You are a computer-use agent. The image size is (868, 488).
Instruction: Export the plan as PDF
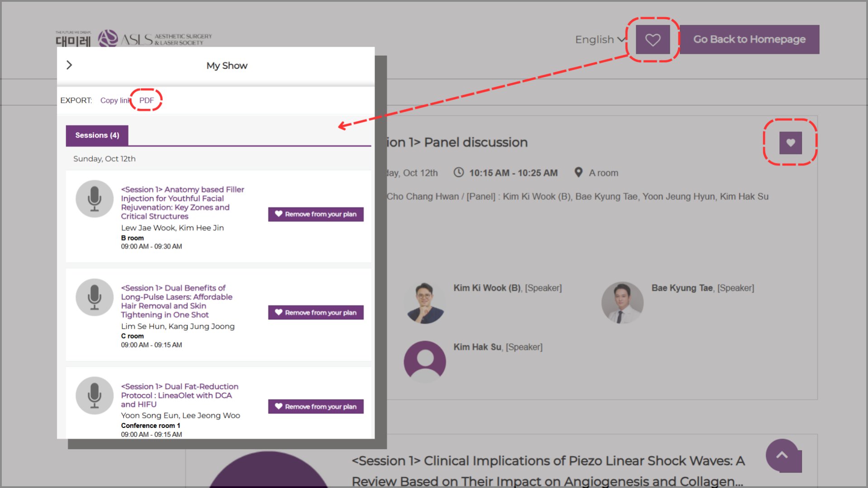point(147,100)
